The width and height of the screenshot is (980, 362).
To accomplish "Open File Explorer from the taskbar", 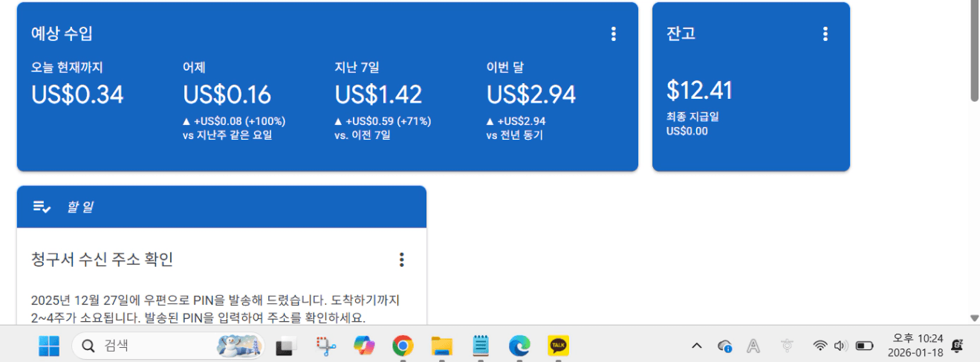I will pos(442,346).
